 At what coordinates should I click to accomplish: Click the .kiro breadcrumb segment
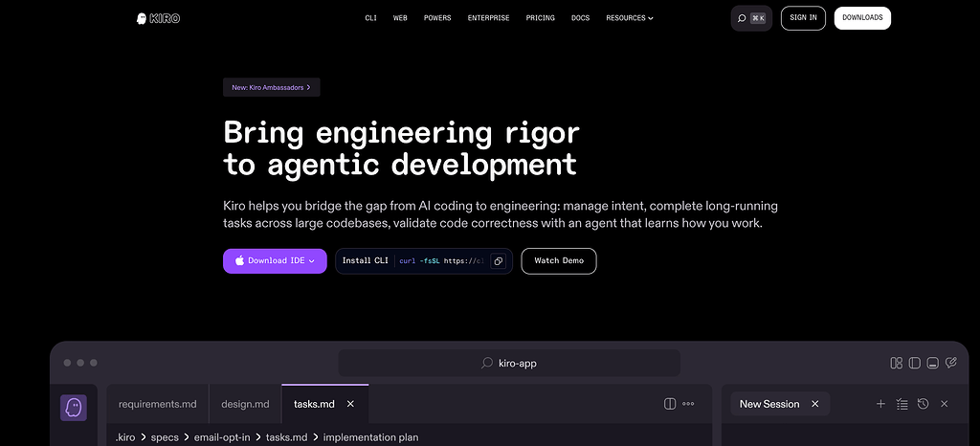click(127, 437)
